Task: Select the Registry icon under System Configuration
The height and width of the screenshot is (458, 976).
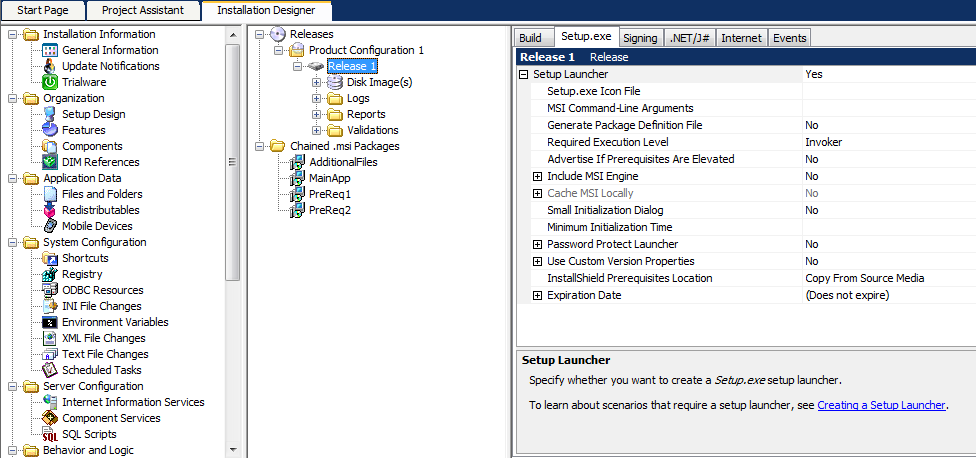Action: (x=50, y=274)
